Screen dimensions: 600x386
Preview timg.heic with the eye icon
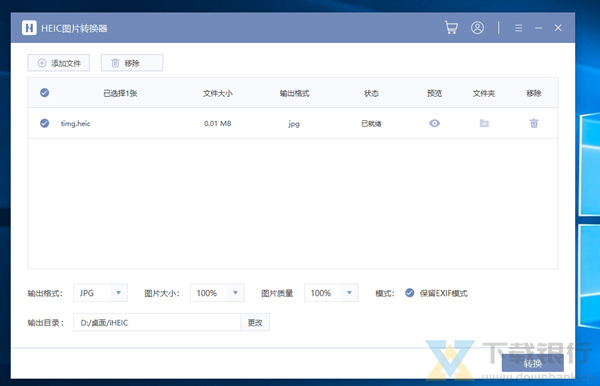(x=434, y=123)
